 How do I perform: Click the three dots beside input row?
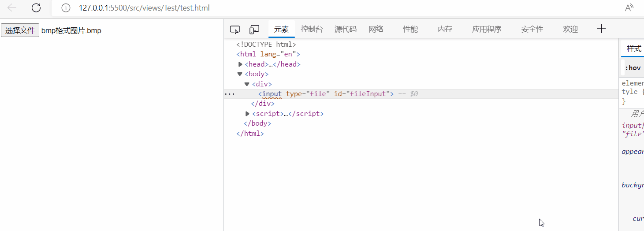pyautogui.click(x=230, y=94)
